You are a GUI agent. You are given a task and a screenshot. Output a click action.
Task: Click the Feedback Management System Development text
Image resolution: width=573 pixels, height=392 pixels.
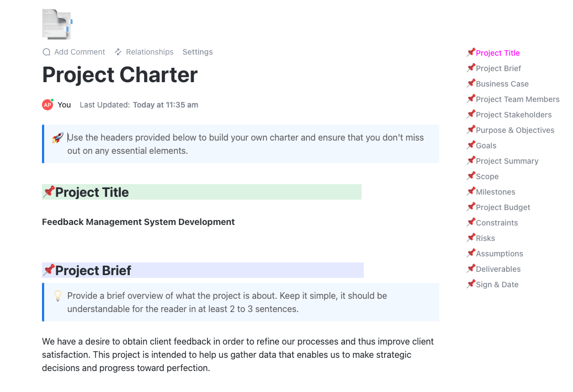(138, 222)
